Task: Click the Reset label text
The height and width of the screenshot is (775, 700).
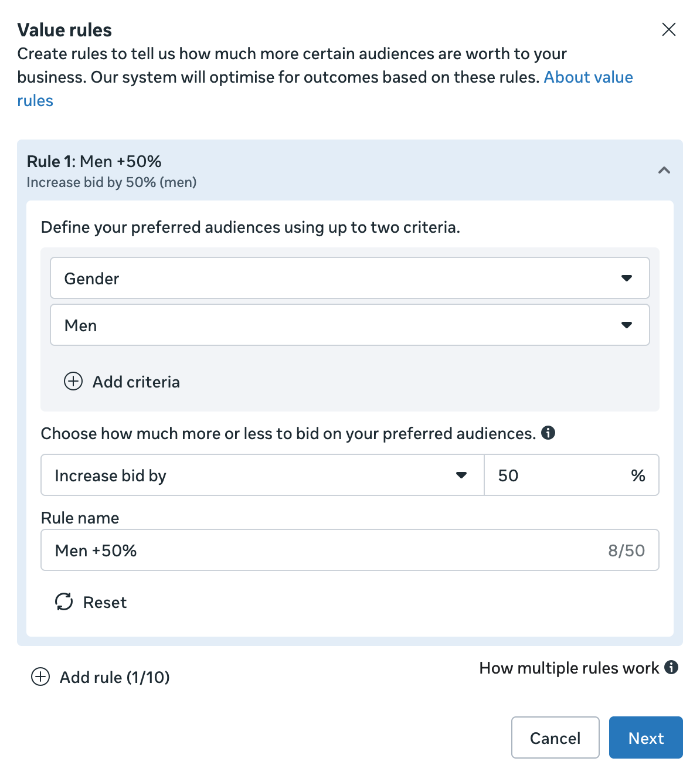Action: point(105,603)
